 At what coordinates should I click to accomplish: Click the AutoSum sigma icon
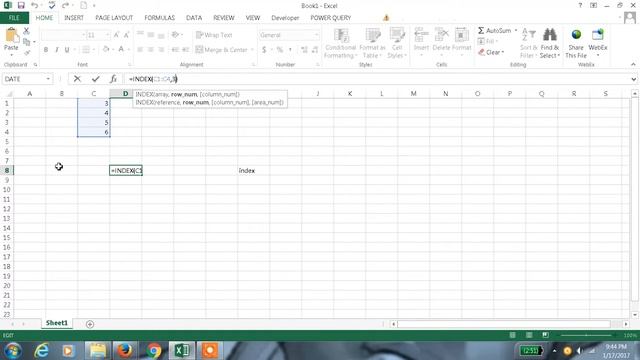point(481,31)
